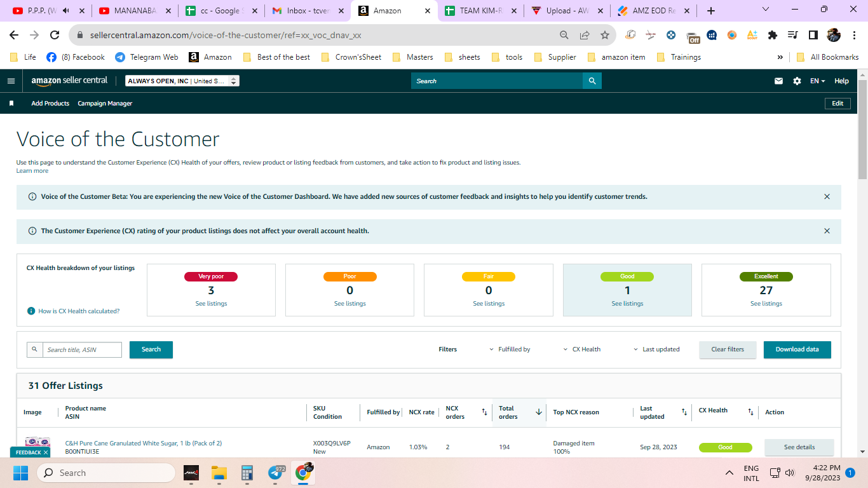The image size is (868, 488).
Task: Open the Telegram Web bookmark
Action: coord(147,57)
